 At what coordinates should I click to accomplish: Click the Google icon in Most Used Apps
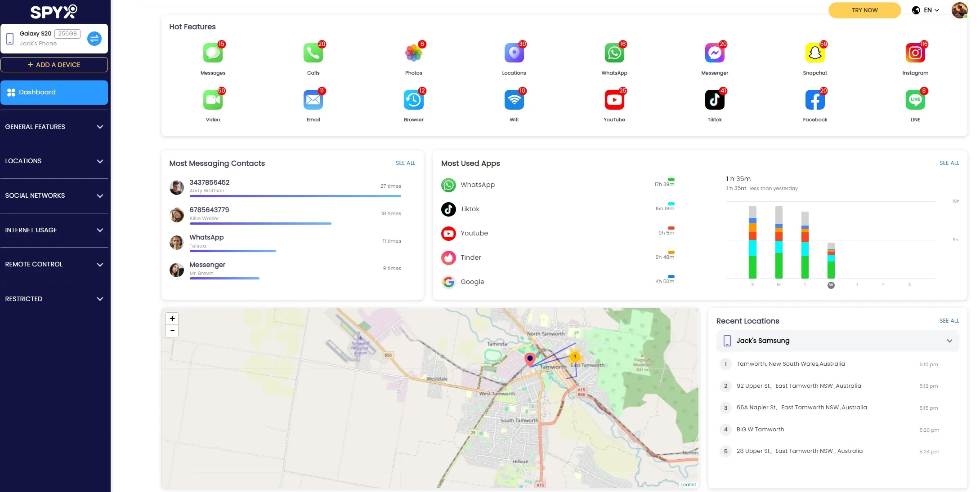coord(448,282)
